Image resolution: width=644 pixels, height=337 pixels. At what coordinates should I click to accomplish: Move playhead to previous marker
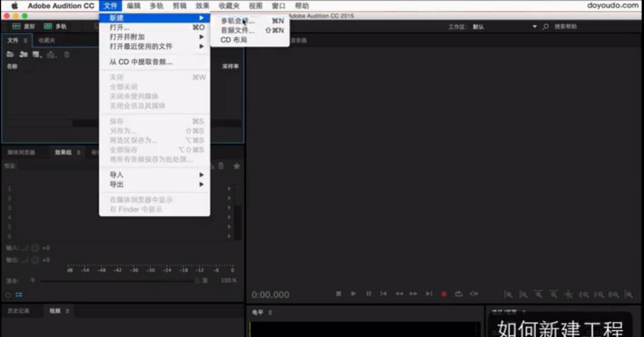[x=383, y=293]
